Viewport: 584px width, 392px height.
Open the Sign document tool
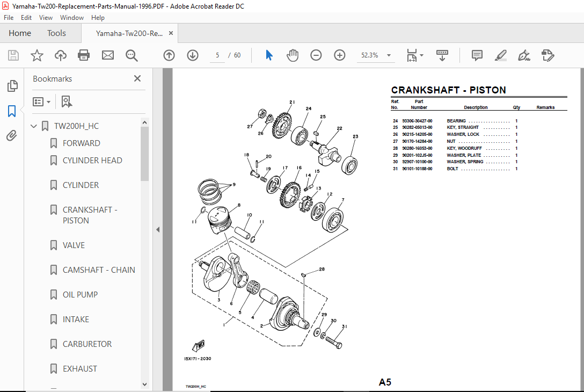(524, 55)
